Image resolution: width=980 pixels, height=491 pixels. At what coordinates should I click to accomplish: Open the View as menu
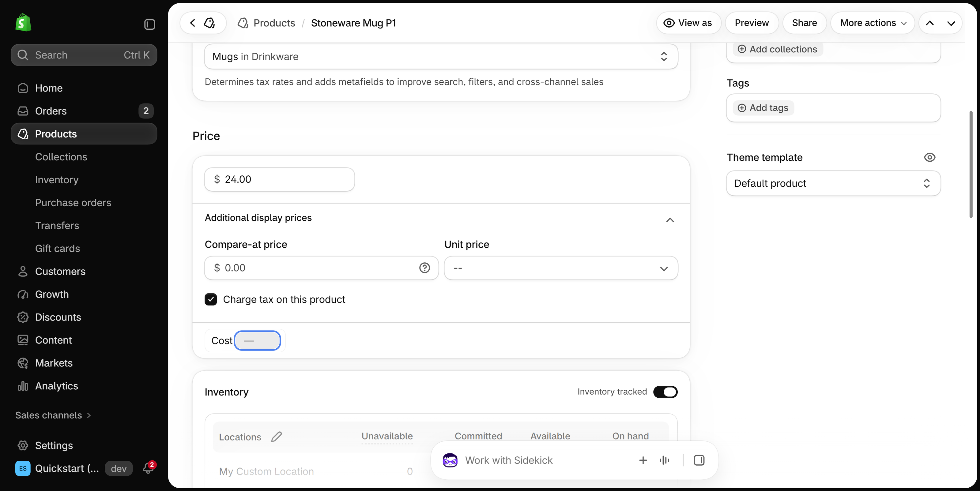688,23
